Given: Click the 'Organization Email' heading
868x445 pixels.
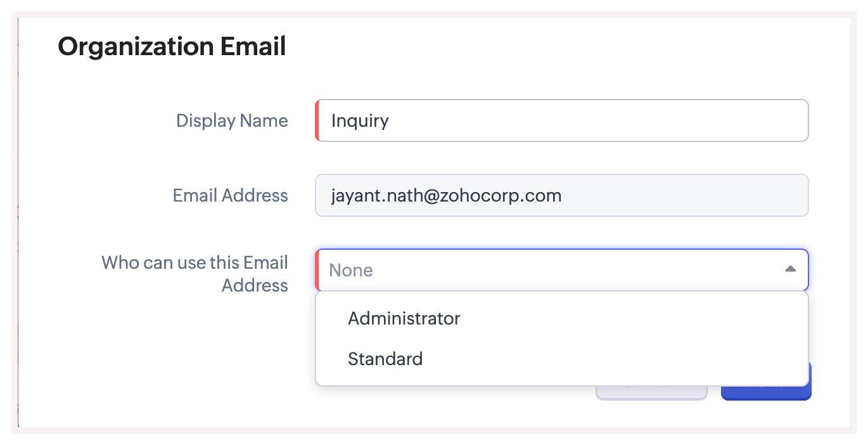Looking at the screenshot, I should 172,47.
